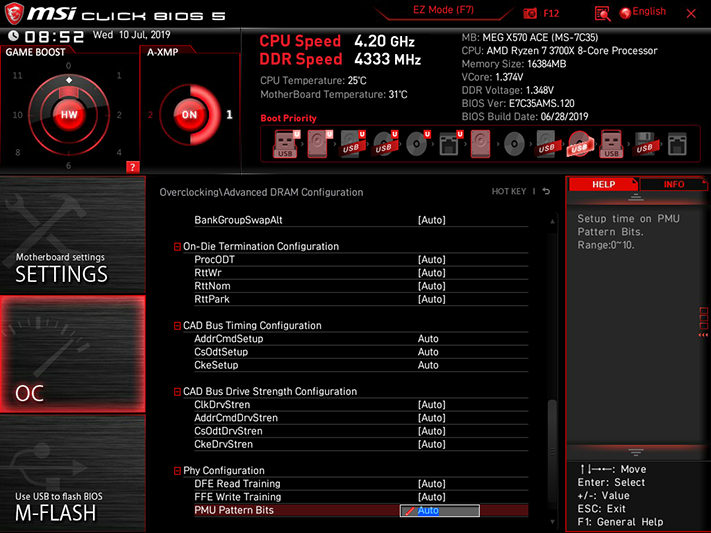
Task: Open the red question mark help icon
Action: tap(132, 167)
